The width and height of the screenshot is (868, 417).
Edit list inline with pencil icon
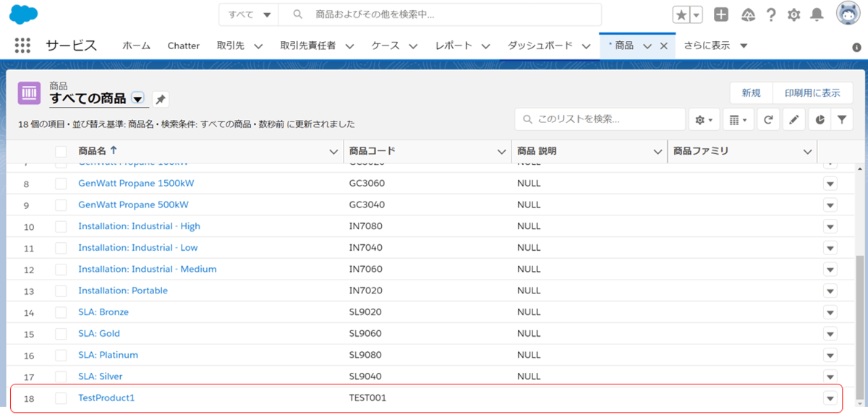[793, 120]
